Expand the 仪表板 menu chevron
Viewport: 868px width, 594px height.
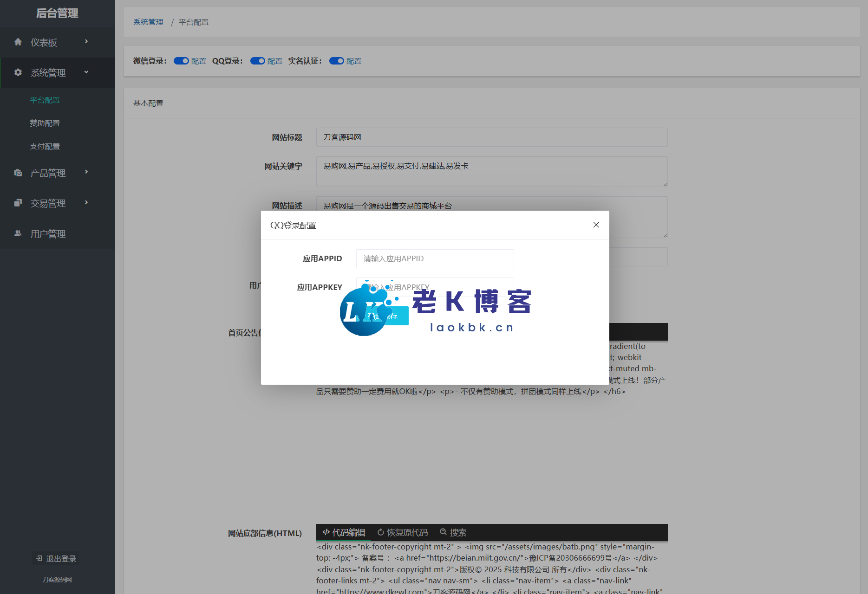click(86, 42)
